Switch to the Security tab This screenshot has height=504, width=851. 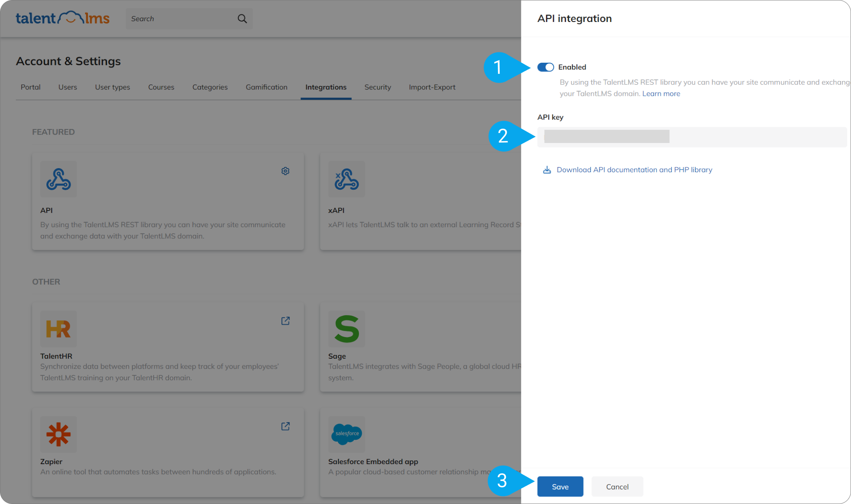pyautogui.click(x=377, y=87)
